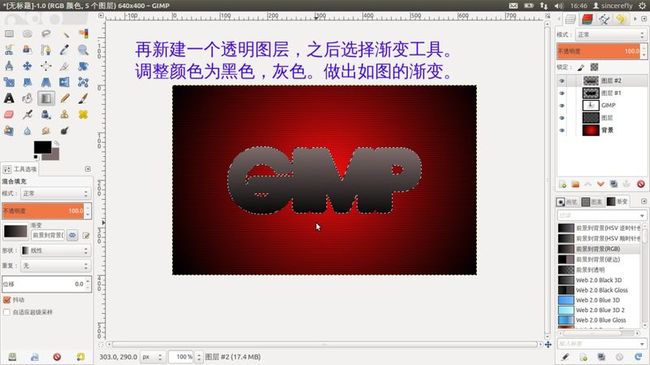The image size is (650, 365).
Task: Hide the 背景 background layer
Action: pyautogui.click(x=562, y=130)
